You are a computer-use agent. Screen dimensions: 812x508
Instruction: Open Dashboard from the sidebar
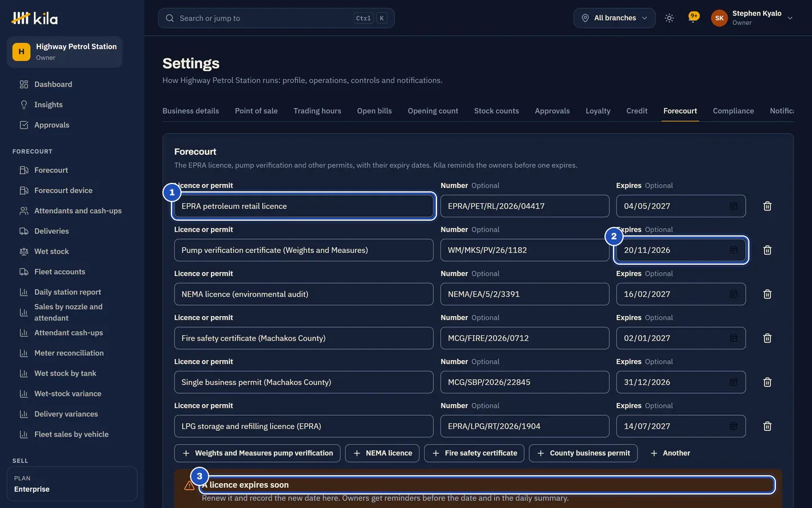point(72,84)
